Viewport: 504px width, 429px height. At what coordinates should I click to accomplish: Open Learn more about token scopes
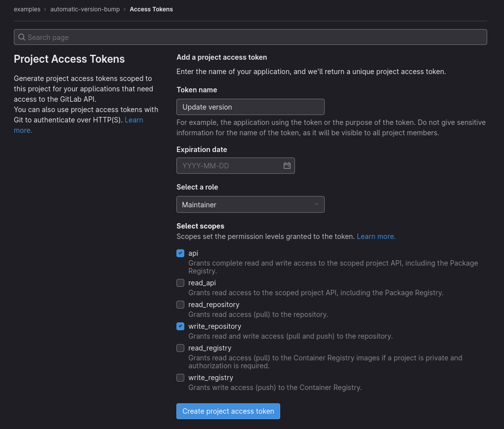pyautogui.click(x=376, y=236)
